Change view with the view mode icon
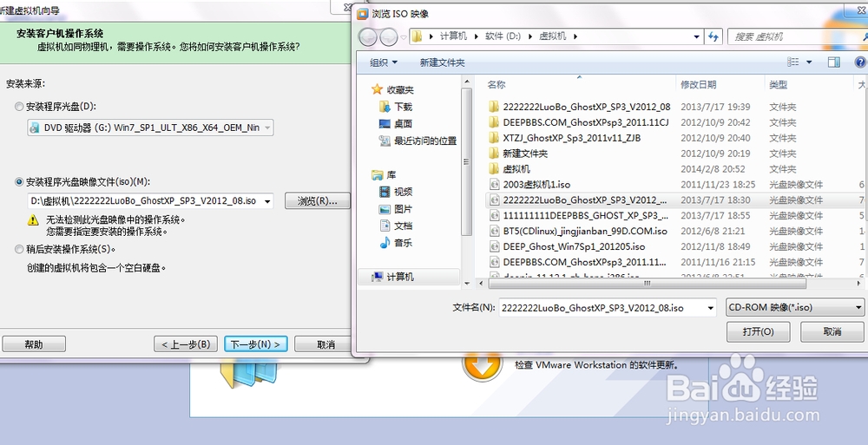This screenshot has height=445, width=868. [x=793, y=62]
